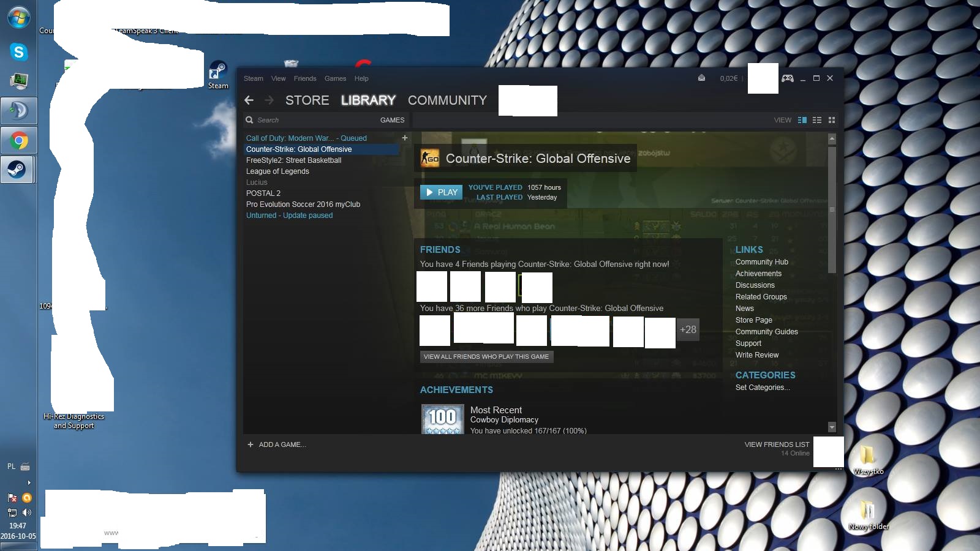Click View All Friends Who Play This Game

coord(486,356)
